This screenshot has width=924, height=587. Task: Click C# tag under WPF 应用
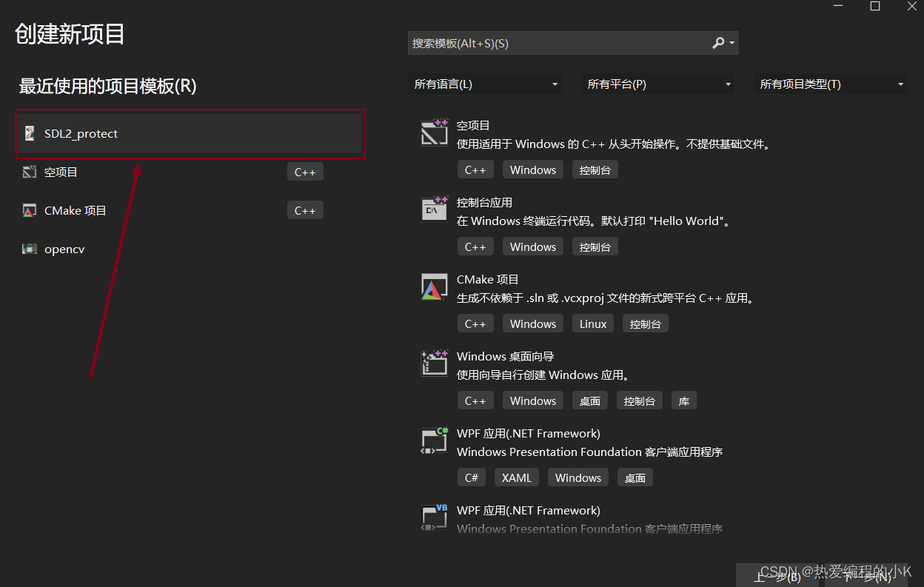click(472, 477)
